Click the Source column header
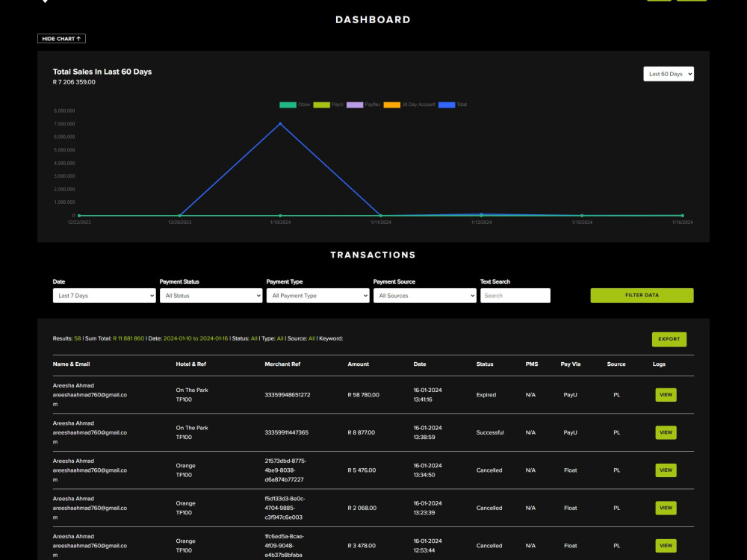Viewport: 747px width, 560px height. pos(616,364)
